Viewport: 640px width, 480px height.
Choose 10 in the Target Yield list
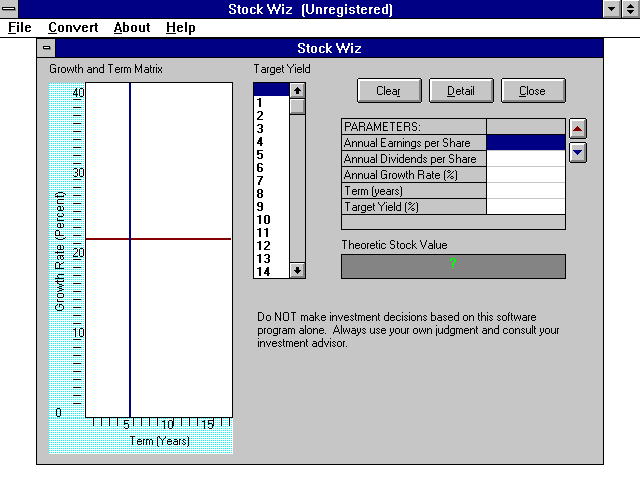click(x=264, y=220)
